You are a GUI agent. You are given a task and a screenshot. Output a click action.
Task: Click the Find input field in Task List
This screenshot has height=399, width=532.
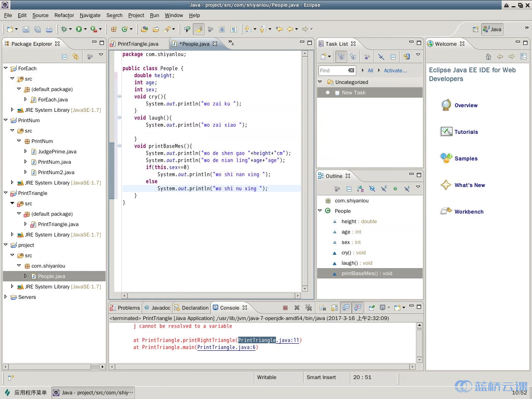point(337,71)
